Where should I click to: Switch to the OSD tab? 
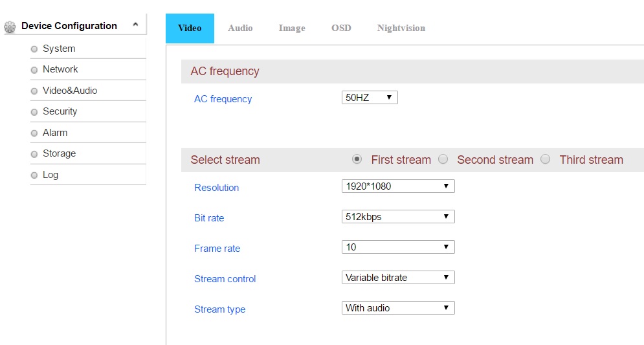point(341,28)
